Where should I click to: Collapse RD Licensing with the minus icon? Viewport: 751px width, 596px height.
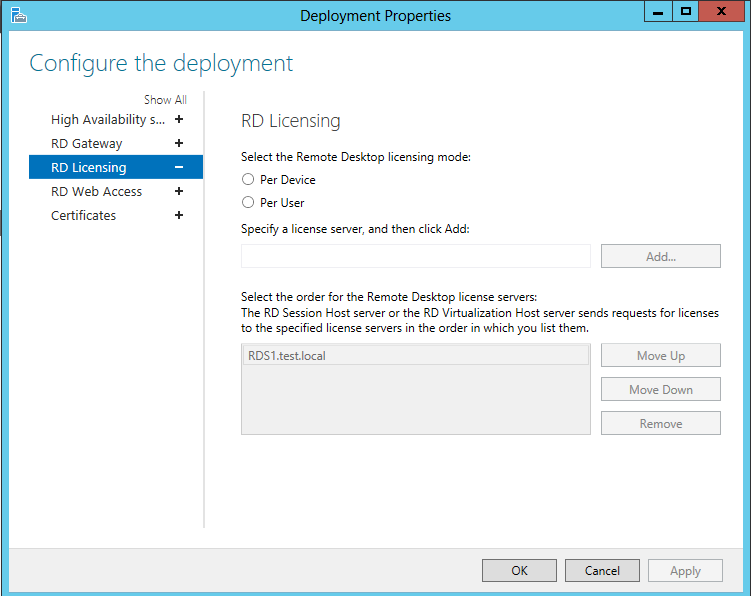click(179, 167)
